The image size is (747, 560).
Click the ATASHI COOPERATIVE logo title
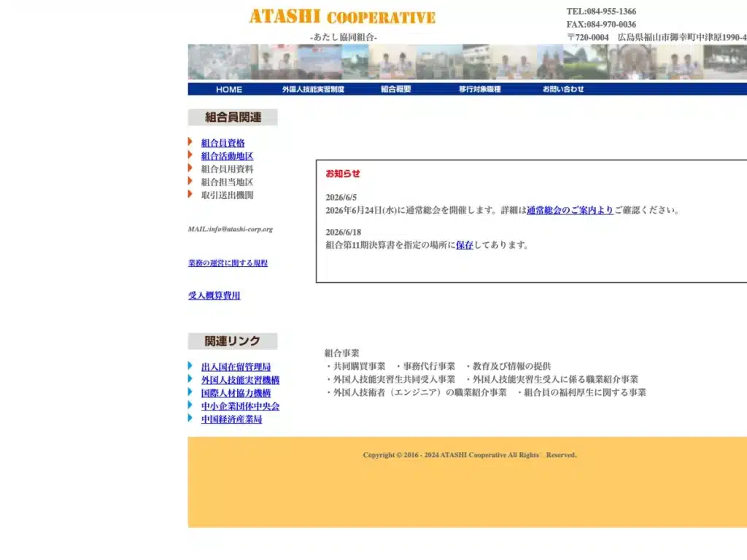pyautogui.click(x=342, y=17)
